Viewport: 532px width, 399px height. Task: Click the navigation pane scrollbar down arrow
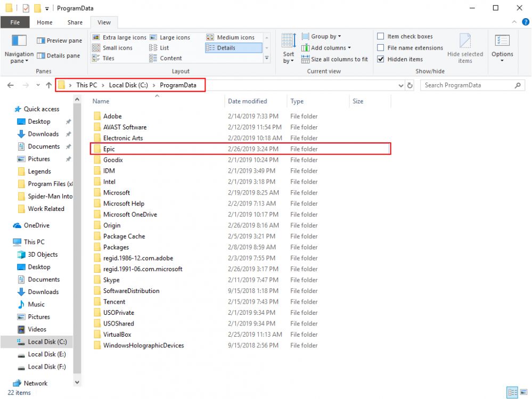[x=77, y=382]
